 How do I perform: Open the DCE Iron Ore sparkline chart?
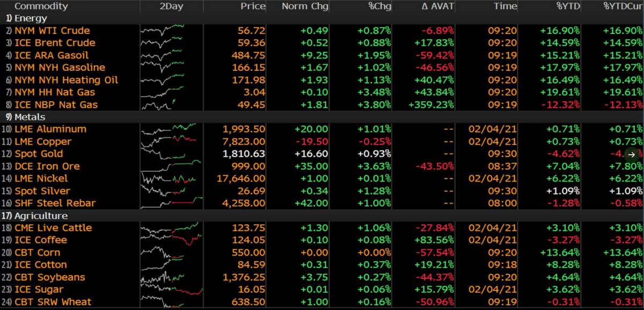click(172, 166)
